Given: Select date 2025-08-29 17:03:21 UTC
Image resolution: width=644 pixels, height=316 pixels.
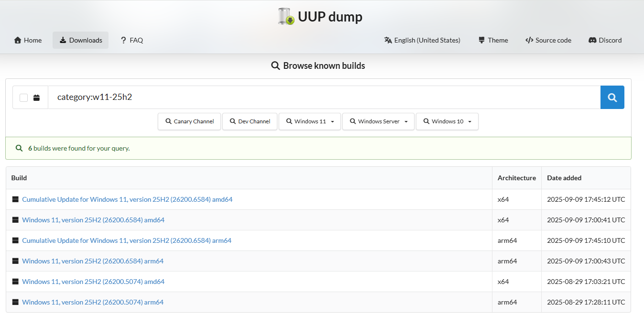Looking at the screenshot, I should [586, 282].
